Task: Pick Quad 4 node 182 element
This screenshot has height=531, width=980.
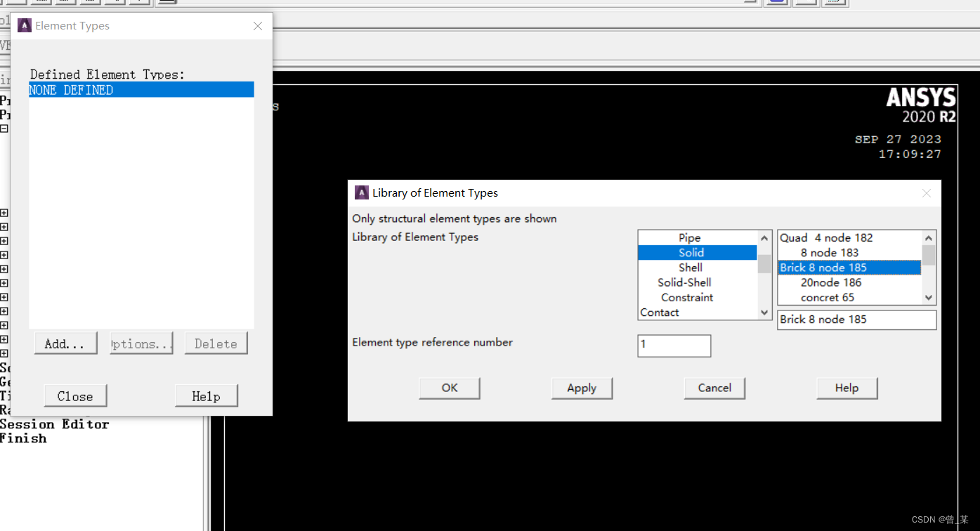Action: (826, 238)
